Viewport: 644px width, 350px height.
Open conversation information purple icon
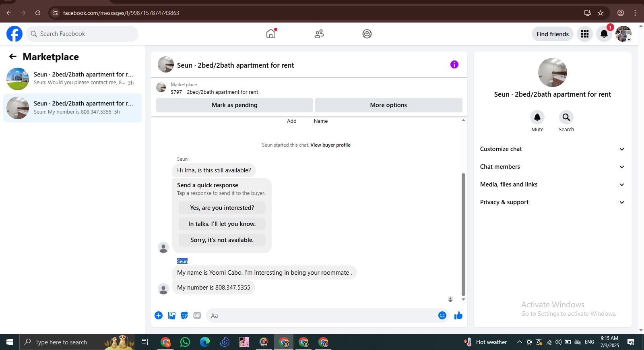click(454, 64)
